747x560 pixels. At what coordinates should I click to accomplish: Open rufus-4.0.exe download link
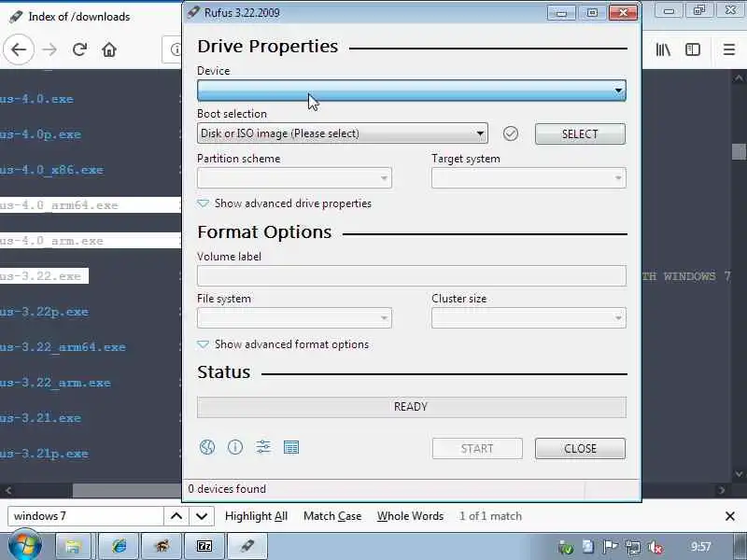tap(36, 99)
